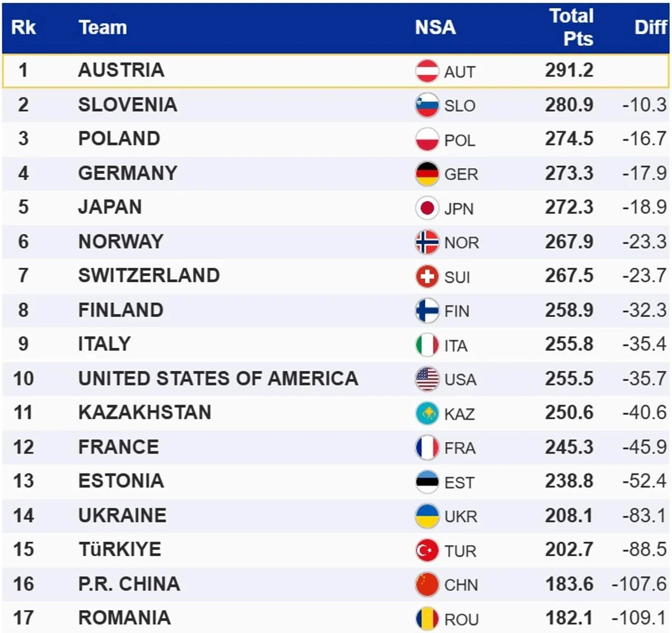Click the Finland flag icon
The width and height of the screenshot is (672, 633).
click(x=427, y=310)
